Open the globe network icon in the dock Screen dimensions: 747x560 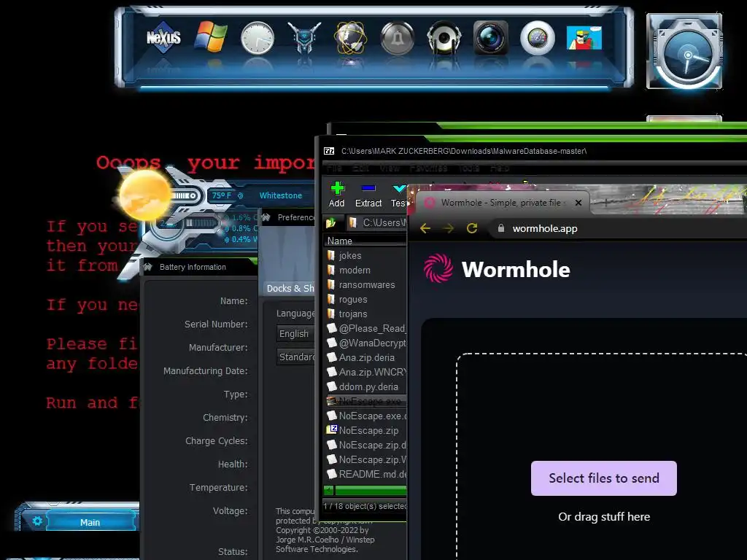point(351,38)
